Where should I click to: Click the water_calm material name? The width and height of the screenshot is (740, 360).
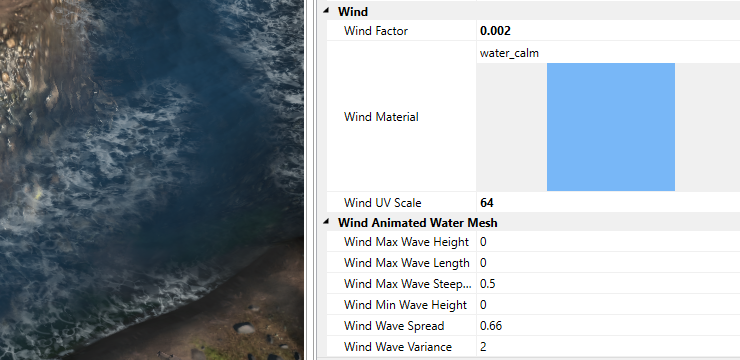click(x=509, y=53)
